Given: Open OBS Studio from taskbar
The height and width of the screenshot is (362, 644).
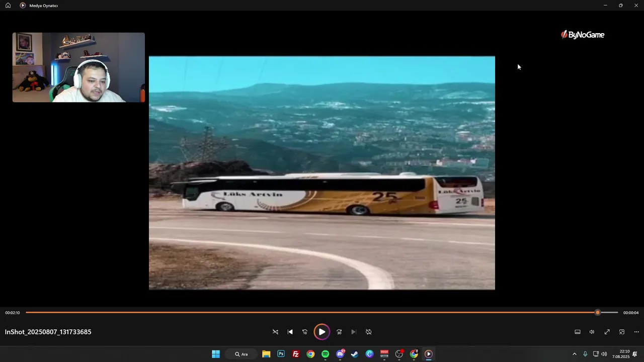Looking at the screenshot, I should pos(399,354).
